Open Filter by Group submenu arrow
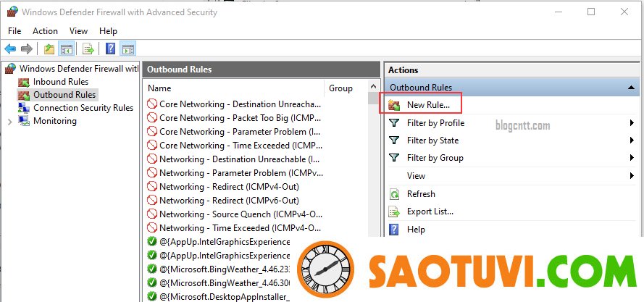Image resolution: width=644 pixels, height=302 pixels. (632, 158)
